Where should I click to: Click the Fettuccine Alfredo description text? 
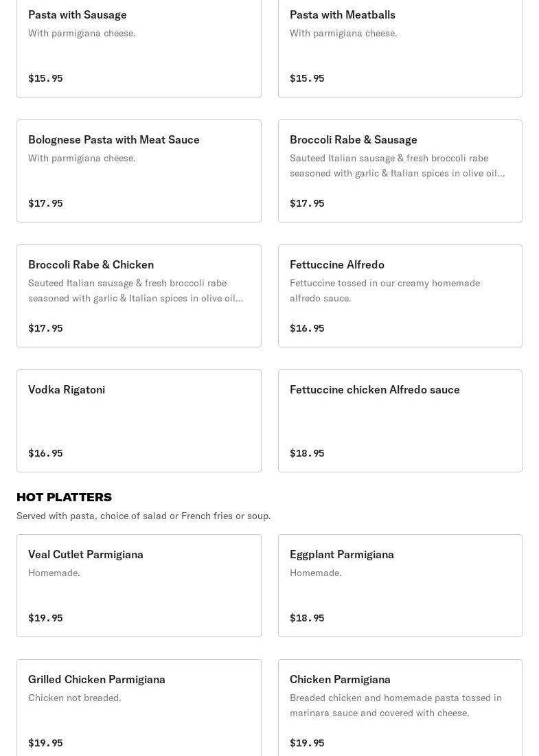(x=385, y=290)
